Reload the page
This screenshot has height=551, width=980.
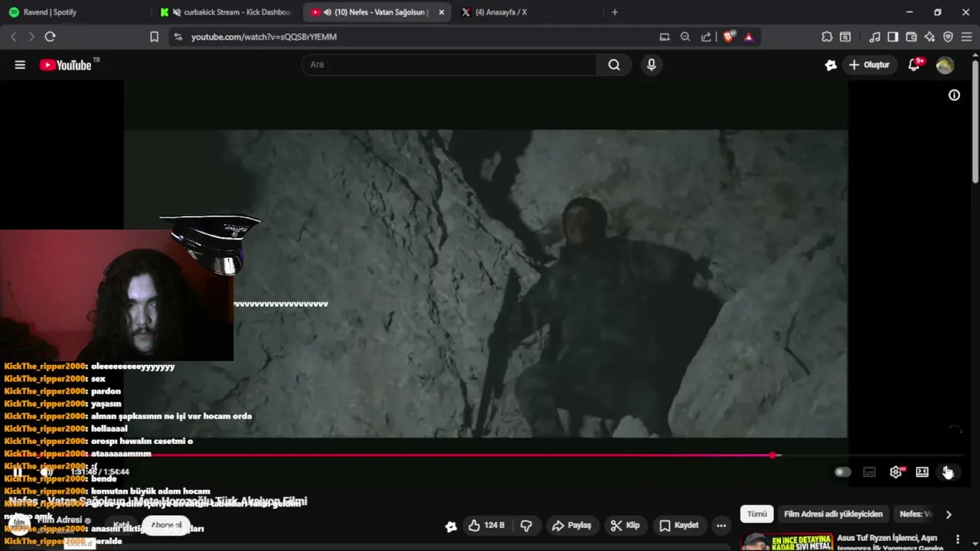pyautogui.click(x=50, y=37)
